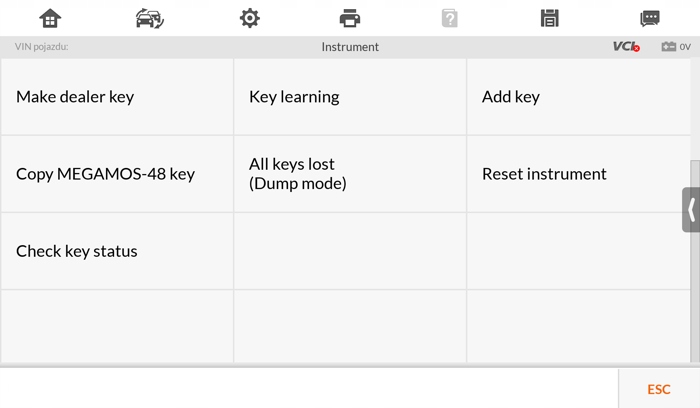Image resolution: width=700 pixels, height=408 pixels.
Task: Click the save floppy disk icon
Action: tap(549, 18)
